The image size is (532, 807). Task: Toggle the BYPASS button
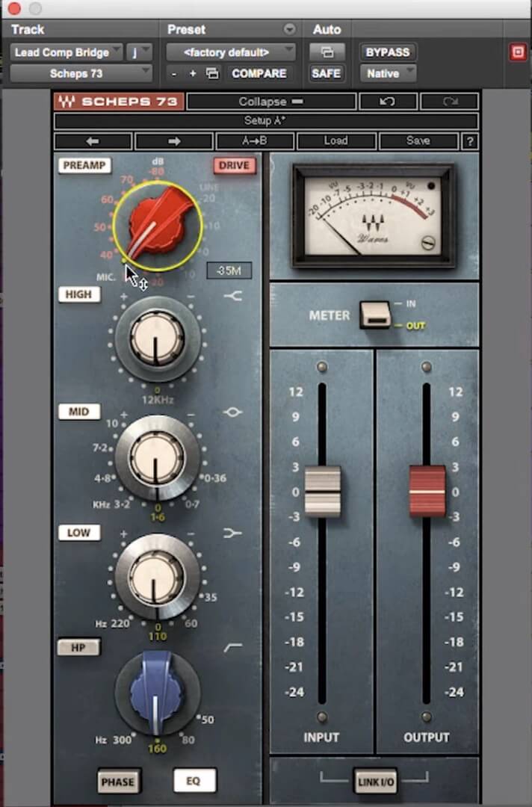pos(388,52)
